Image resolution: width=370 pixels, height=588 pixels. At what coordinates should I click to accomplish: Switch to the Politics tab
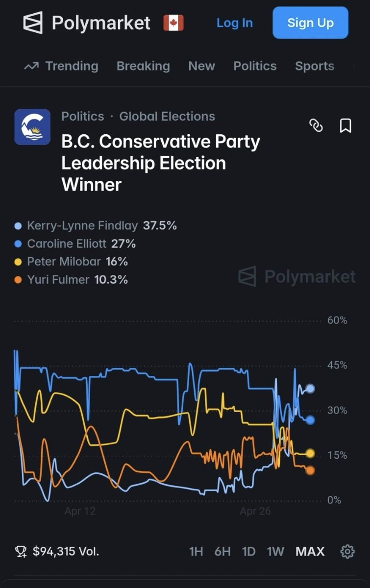click(255, 66)
